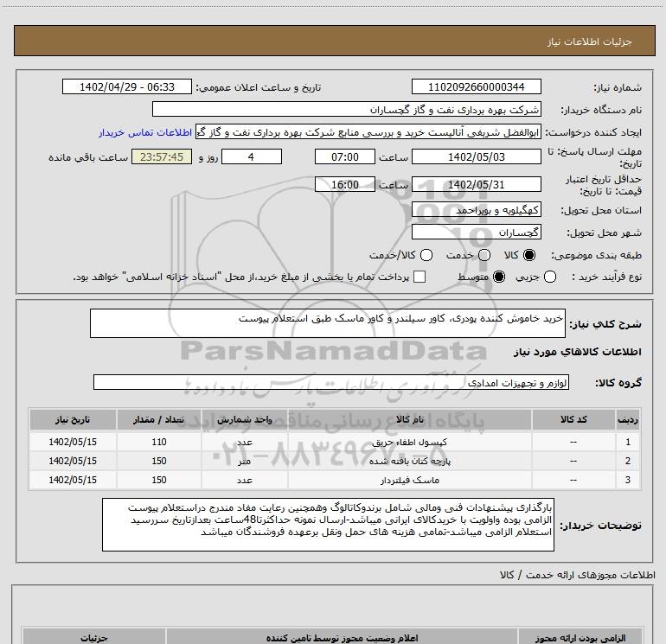Click date 1402/05/15 in the کپسول row
This screenshot has width=666, height=644.
[73, 442]
